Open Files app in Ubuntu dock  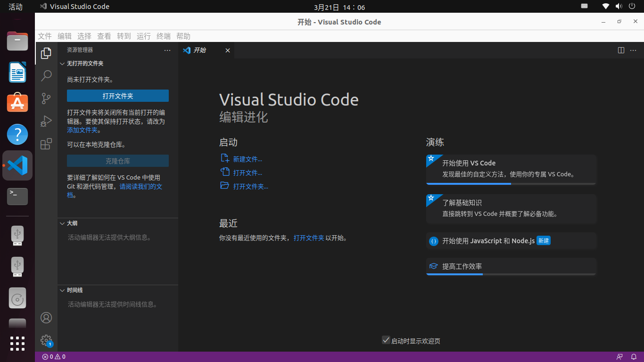click(x=17, y=41)
